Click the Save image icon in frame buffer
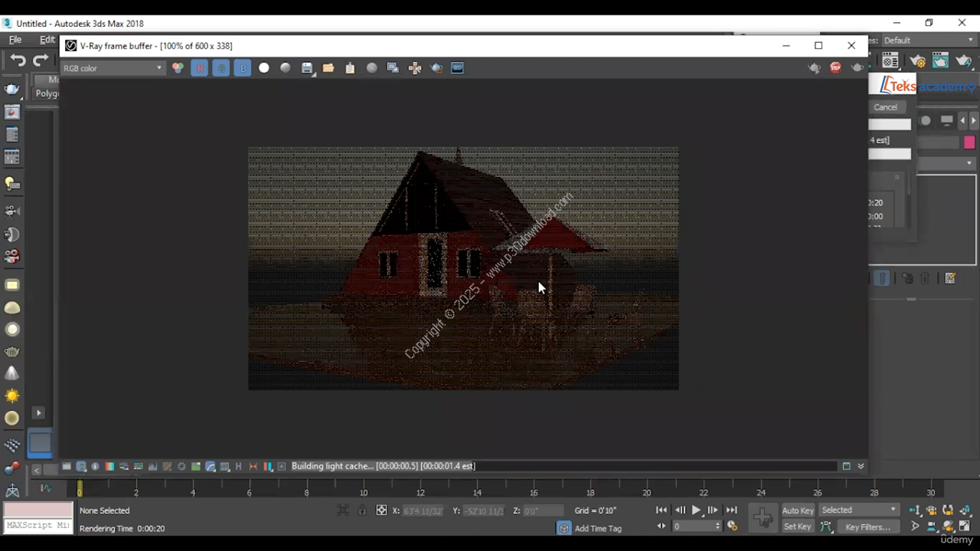Screen dimensions: 980x551 click(x=307, y=68)
